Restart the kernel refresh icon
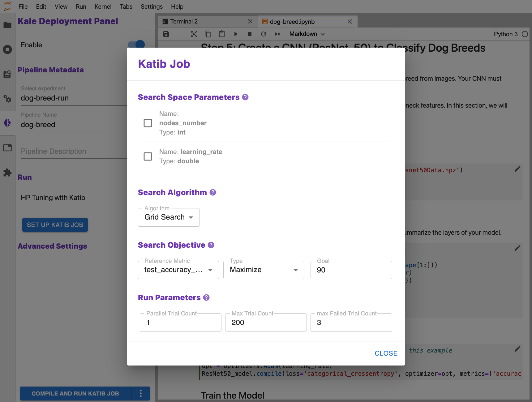532x402 pixels. 264,34
